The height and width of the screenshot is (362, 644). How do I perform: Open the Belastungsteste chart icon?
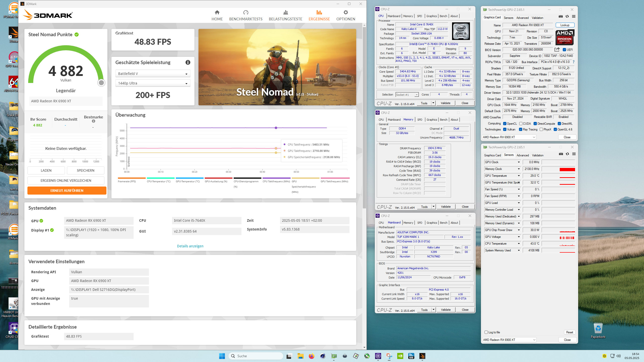[286, 12]
